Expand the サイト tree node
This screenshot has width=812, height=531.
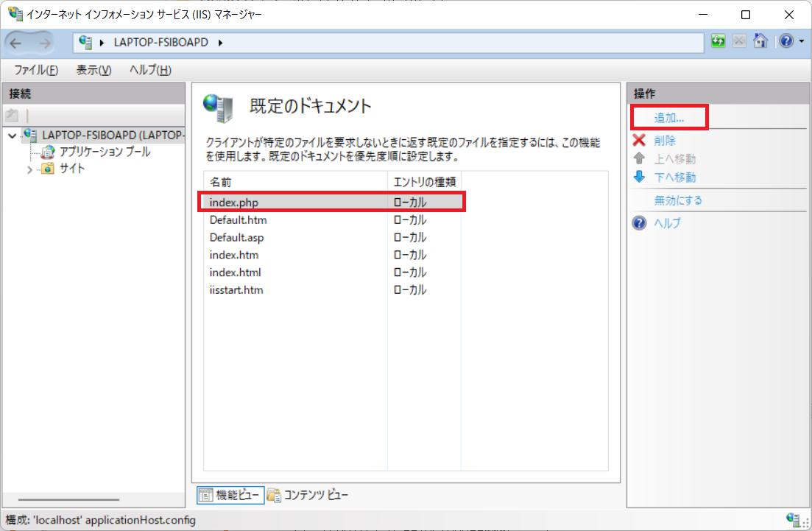[29, 169]
